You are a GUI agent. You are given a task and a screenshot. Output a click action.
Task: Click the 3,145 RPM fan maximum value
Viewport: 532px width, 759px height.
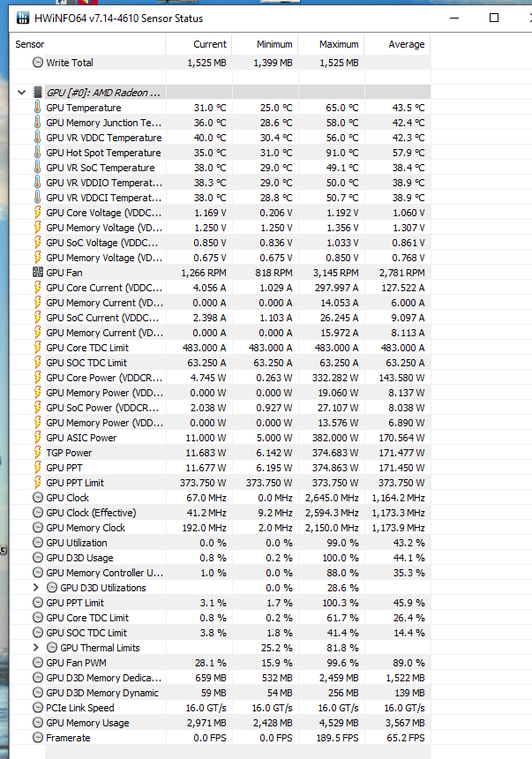coord(335,273)
